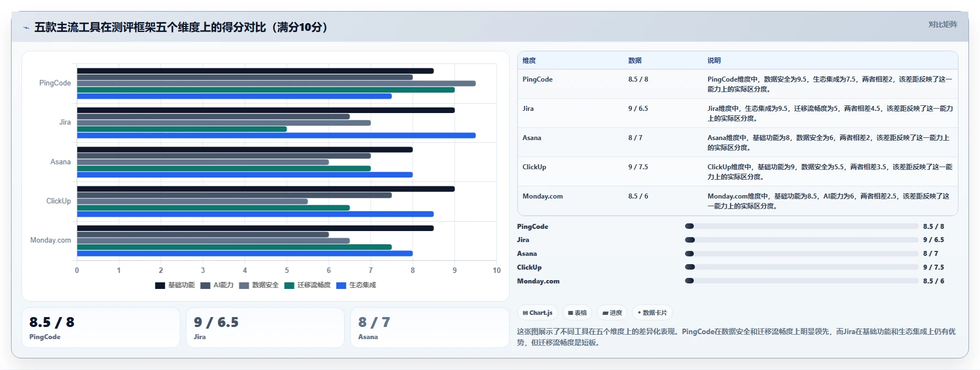
Task: Click the chart title heading text
Action: [183, 27]
